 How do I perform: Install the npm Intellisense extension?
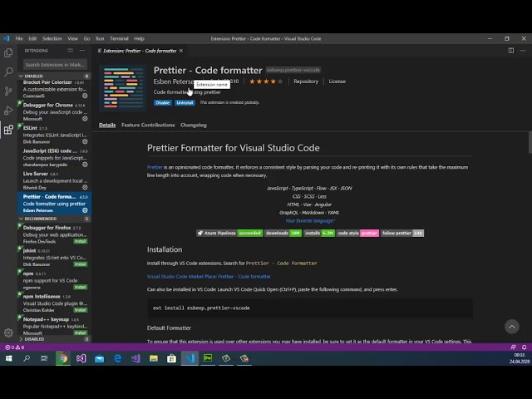(x=81, y=310)
